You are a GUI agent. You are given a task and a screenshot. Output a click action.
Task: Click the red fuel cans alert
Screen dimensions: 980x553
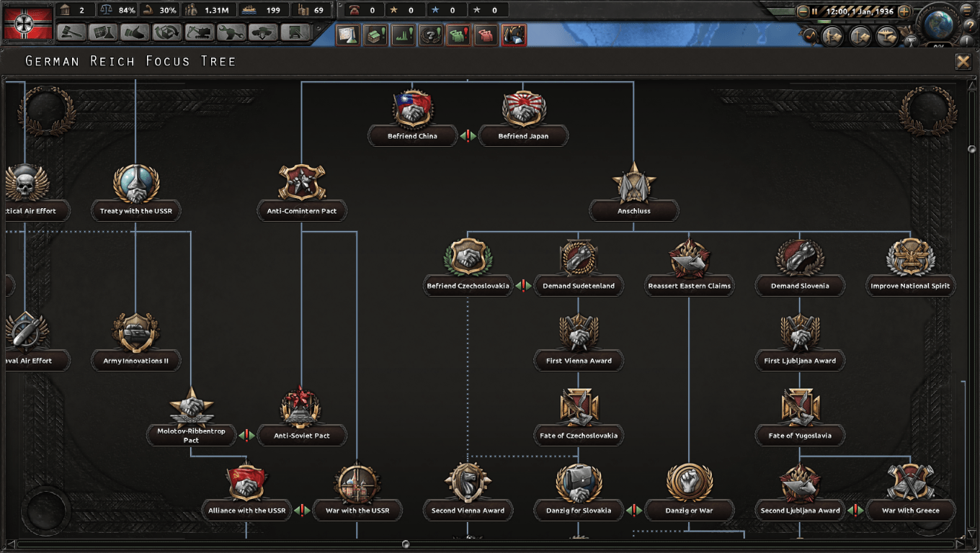[486, 35]
